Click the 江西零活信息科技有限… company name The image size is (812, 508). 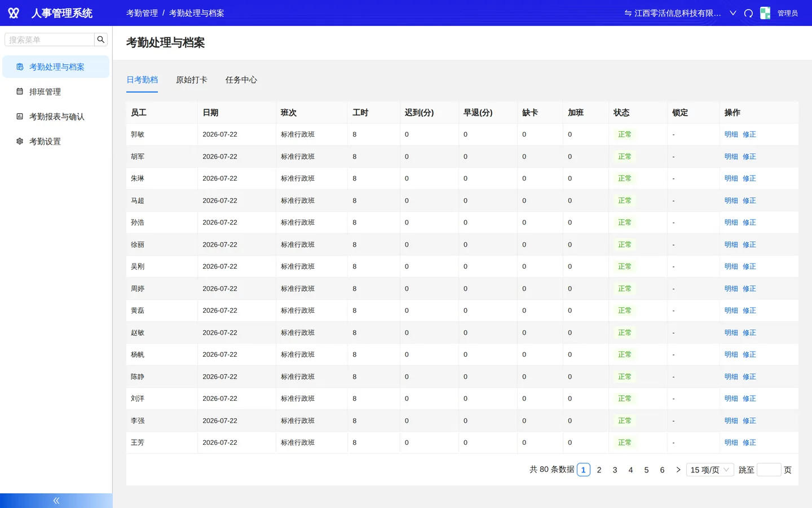click(x=678, y=13)
